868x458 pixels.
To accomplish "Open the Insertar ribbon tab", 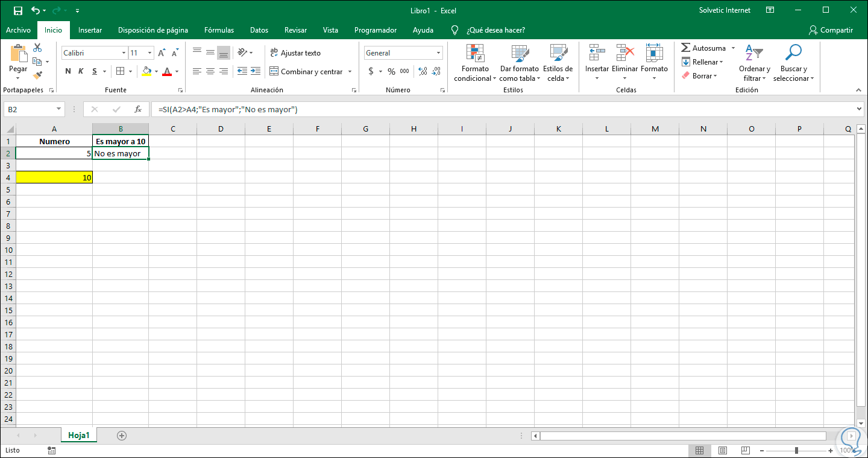I will 90,30.
